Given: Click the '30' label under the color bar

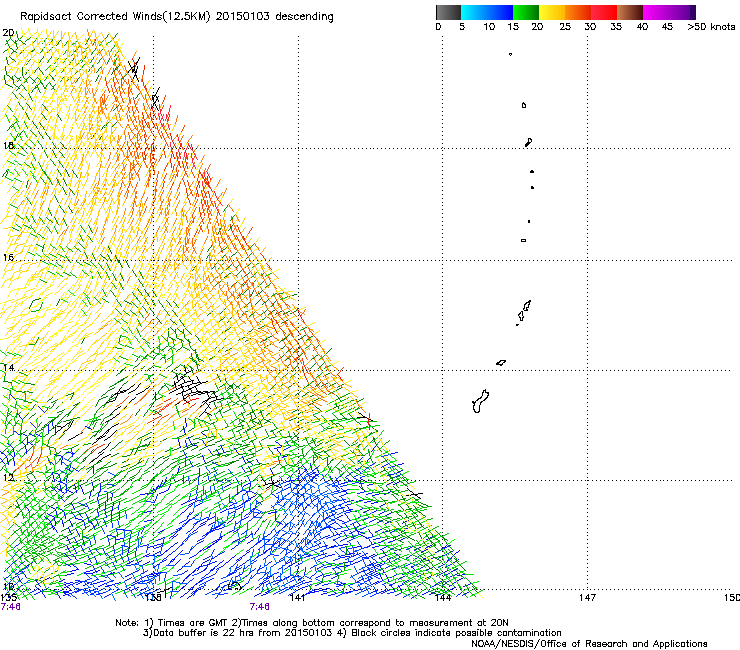Looking at the screenshot, I should [x=590, y=27].
